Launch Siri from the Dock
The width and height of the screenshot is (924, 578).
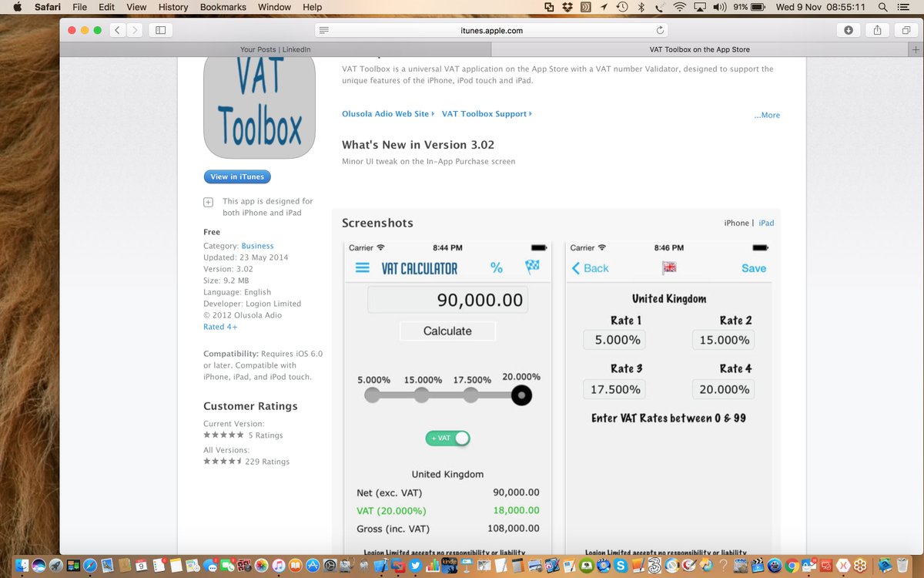tap(38, 565)
